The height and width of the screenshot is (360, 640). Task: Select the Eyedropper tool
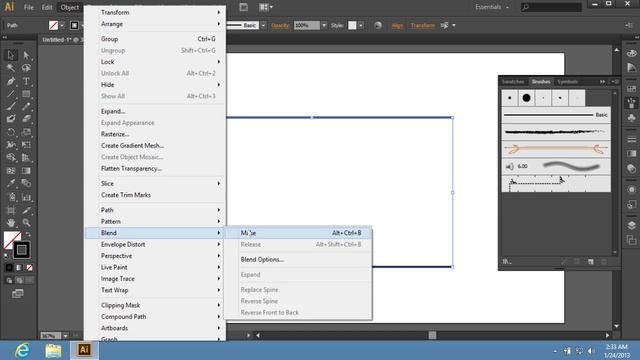(x=11, y=183)
